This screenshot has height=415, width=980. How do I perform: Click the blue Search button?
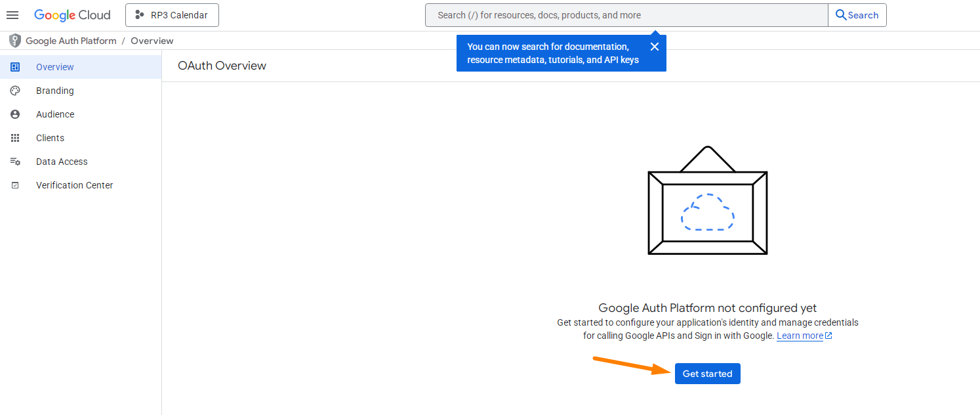pos(857,15)
